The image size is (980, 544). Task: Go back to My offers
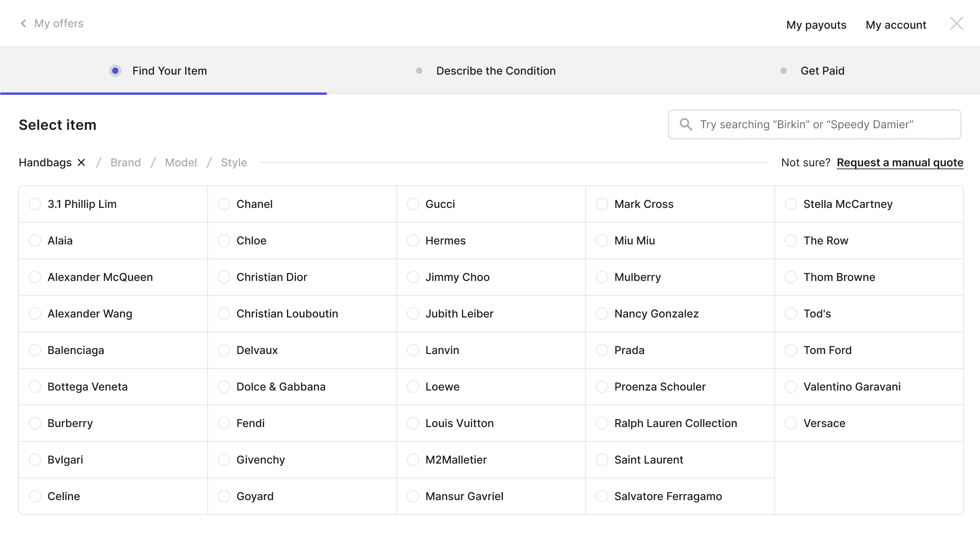coord(59,24)
